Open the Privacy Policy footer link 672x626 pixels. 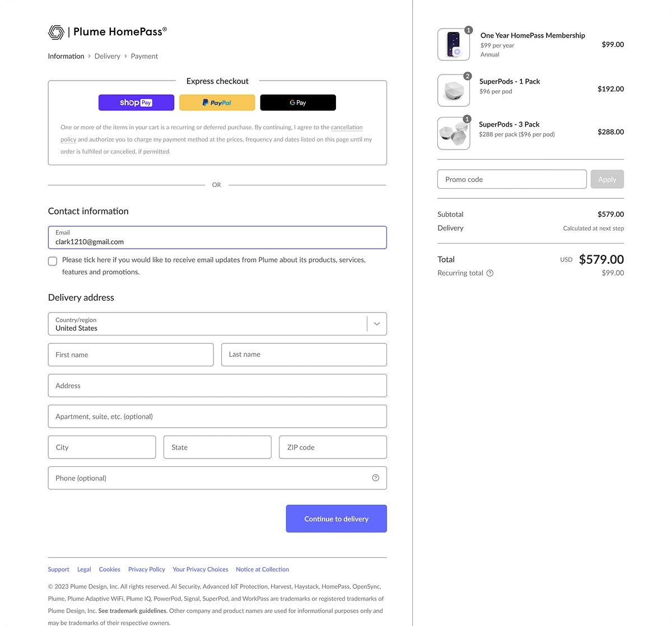point(146,569)
